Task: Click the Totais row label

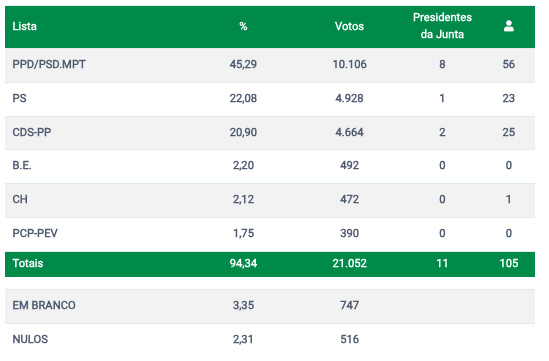Action: (28, 263)
